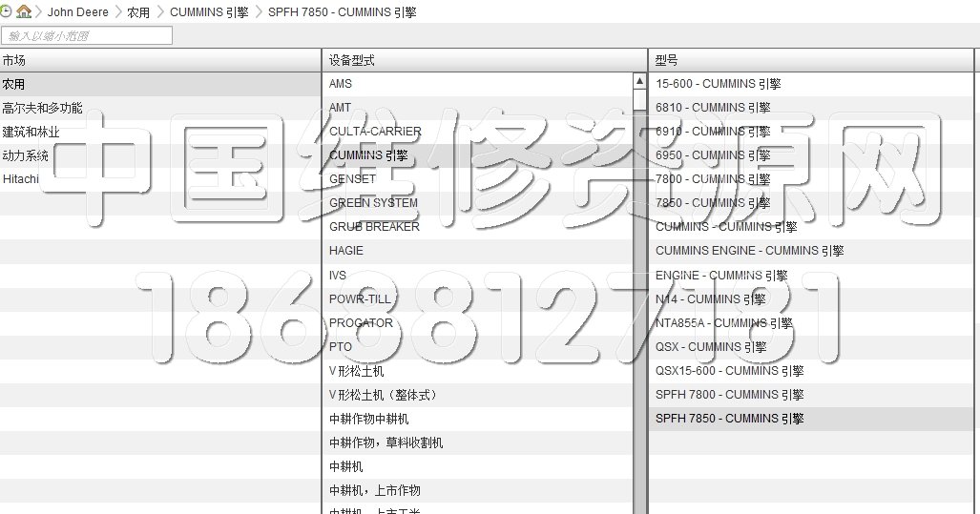Select 高尔夫和多功能 market
The width and height of the screenshot is (980, 514).
click(x=42, y=108)
